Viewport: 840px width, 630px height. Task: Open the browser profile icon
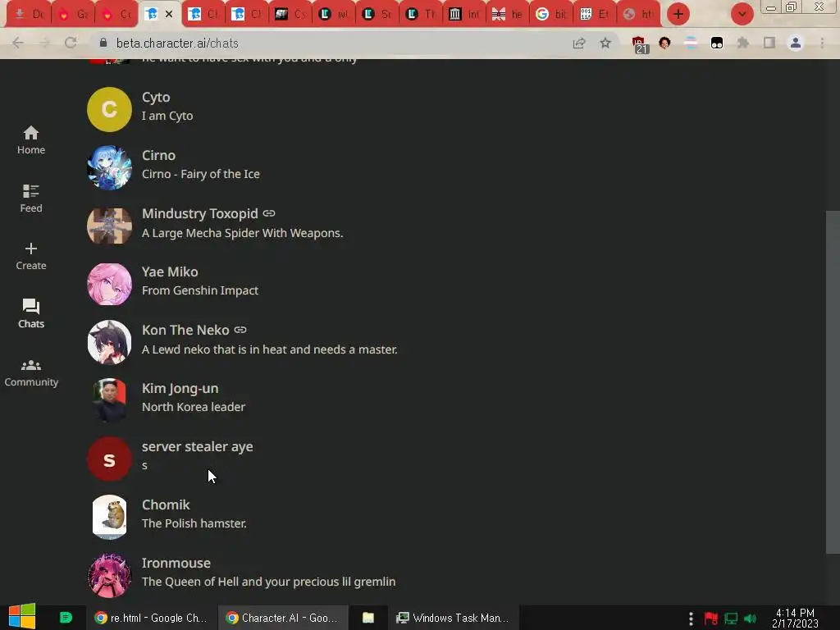(x=796, y=43)
